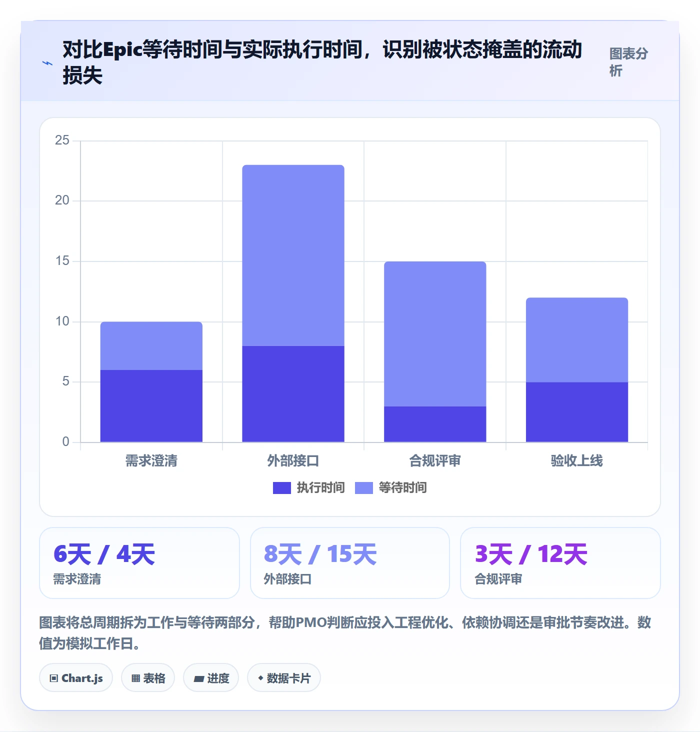700x732 pixels.
Task: Click the 8天 / 15天 value in the 外部接口 card
Action: 320,554
